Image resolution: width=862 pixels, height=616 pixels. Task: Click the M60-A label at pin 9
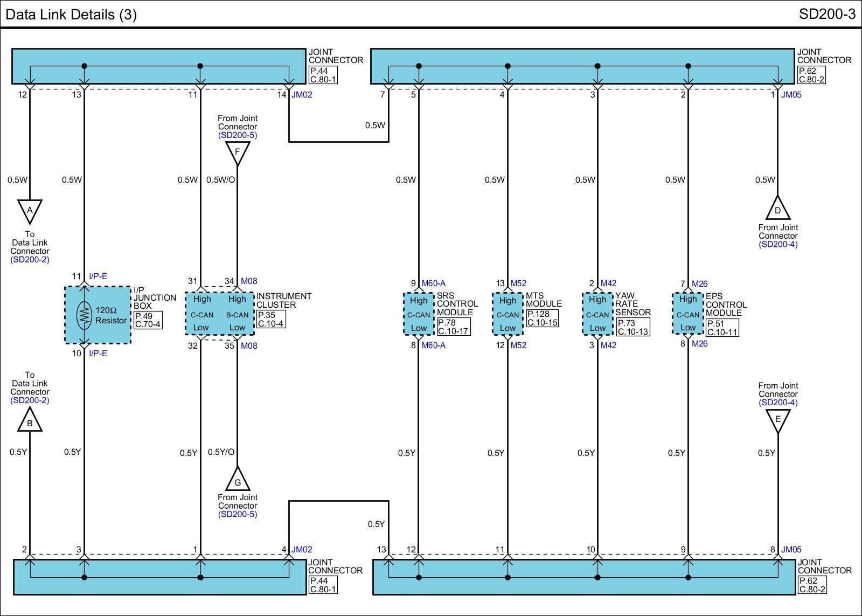(433, 283)
